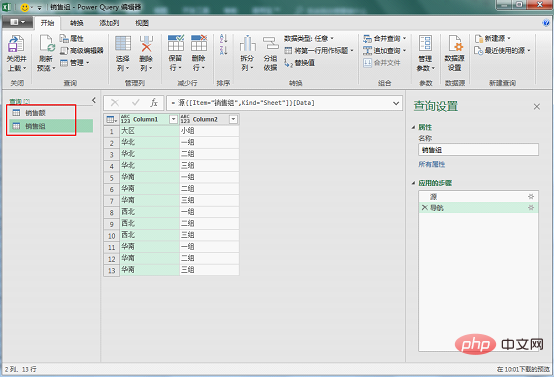Open the Recent Sources (最近使用的源) dropdown
The height and width of the screenshot is (377, 554).
click(x=502, y=51)
